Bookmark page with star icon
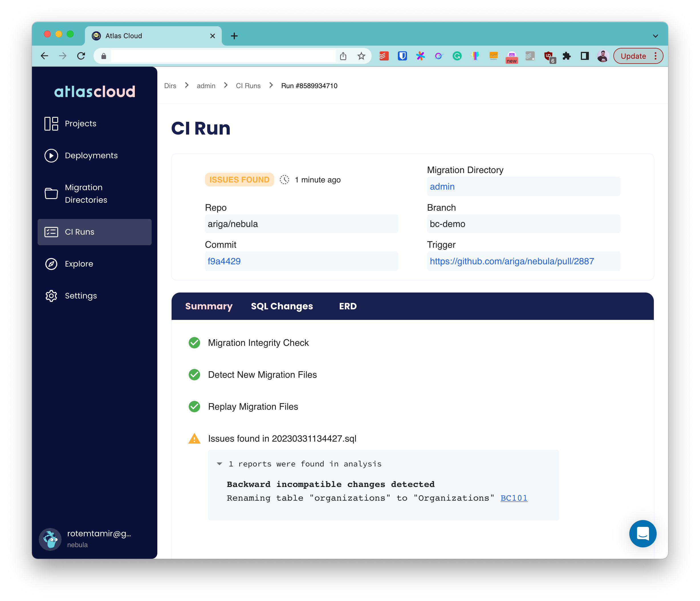Image resolution: width=700 pixels, height=601 pixels. (361, 56)
